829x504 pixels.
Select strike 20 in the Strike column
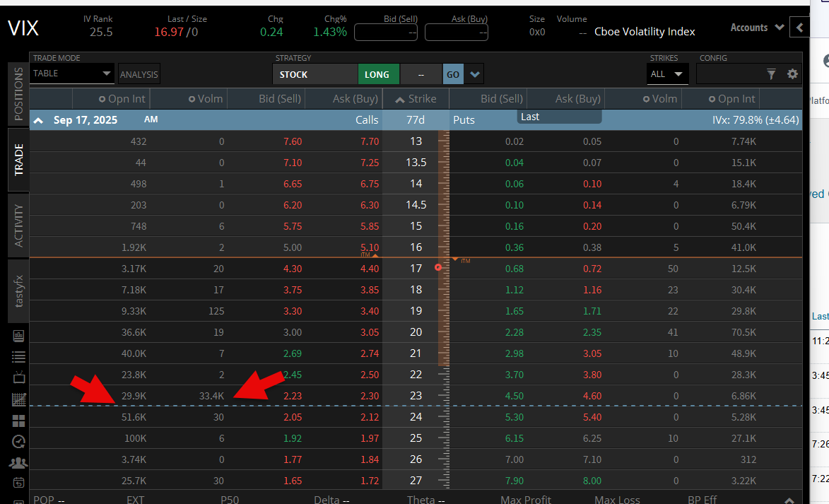coord(416,332)
